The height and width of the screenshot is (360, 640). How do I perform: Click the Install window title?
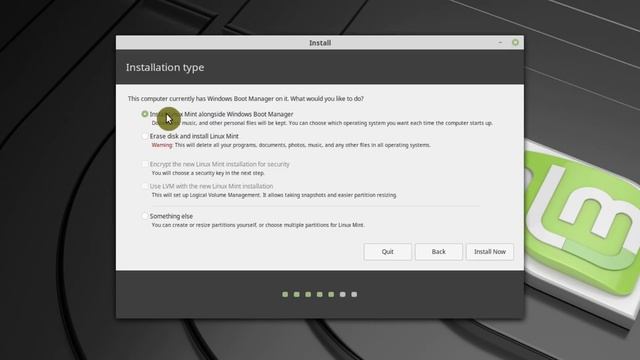coord(320,43)
